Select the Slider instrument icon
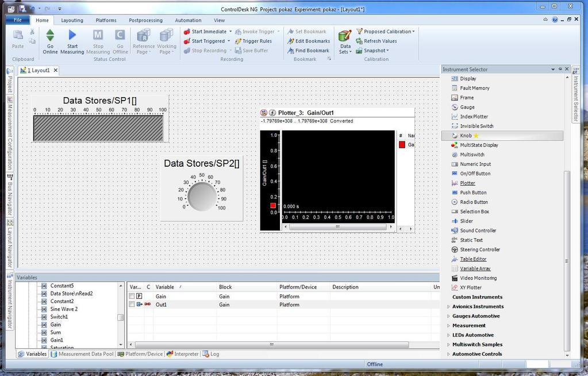The image size is (588, 376). [455, 221]
